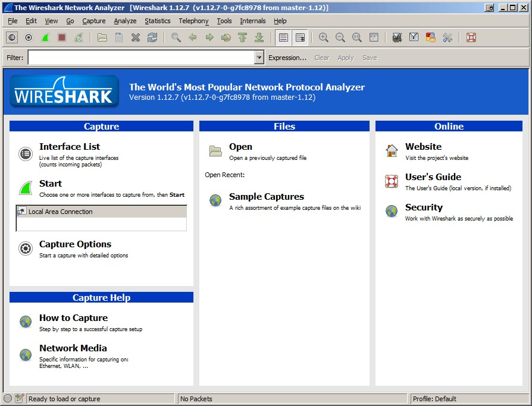Clear the display filter
Screen dimensions: 532x406
(x=322, y=58)
